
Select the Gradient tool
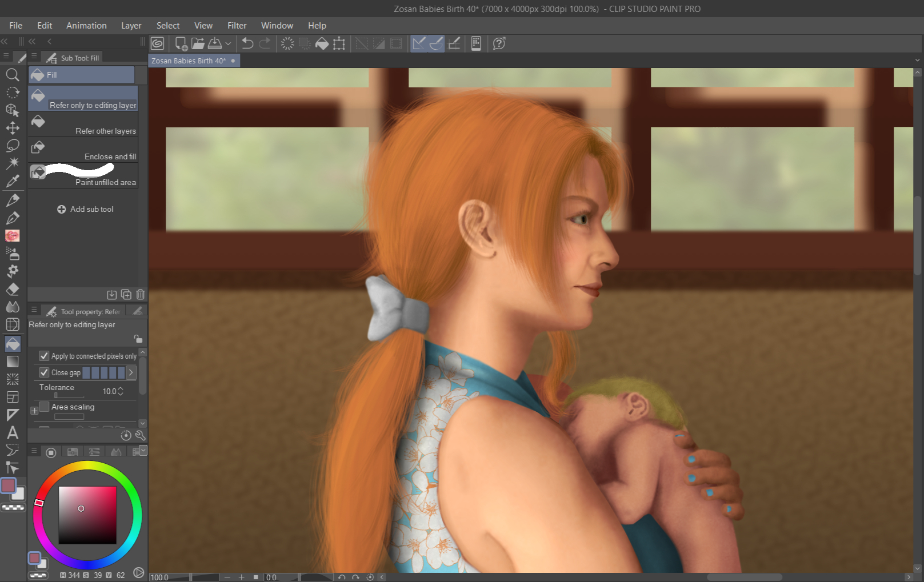(x=12, y=362)
